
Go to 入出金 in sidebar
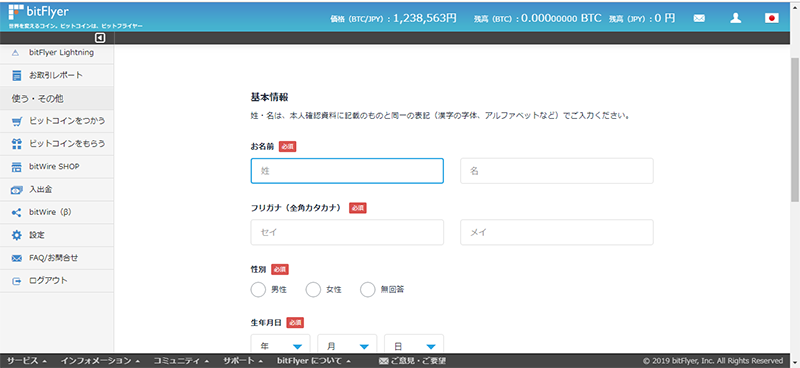click(x=40, y=190)
